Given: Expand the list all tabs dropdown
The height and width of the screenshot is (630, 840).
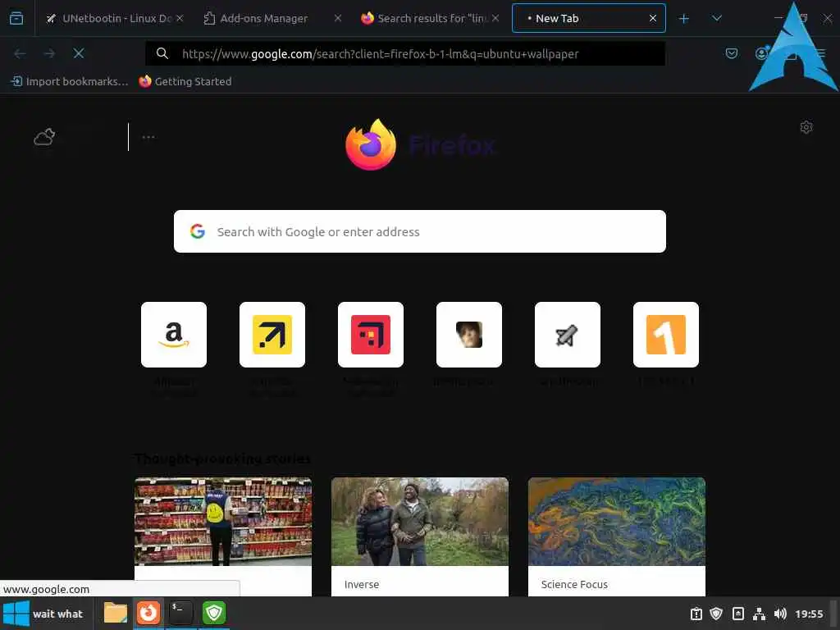Looking at the screenshot, I should (716, 19).
